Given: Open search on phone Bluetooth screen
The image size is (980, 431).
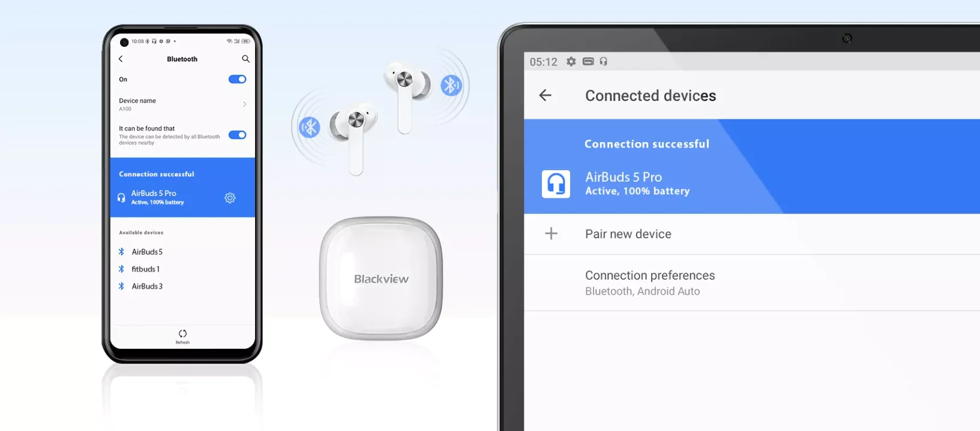Looking at the screenshot, I should pyautogui.click(x=245, y=59).
